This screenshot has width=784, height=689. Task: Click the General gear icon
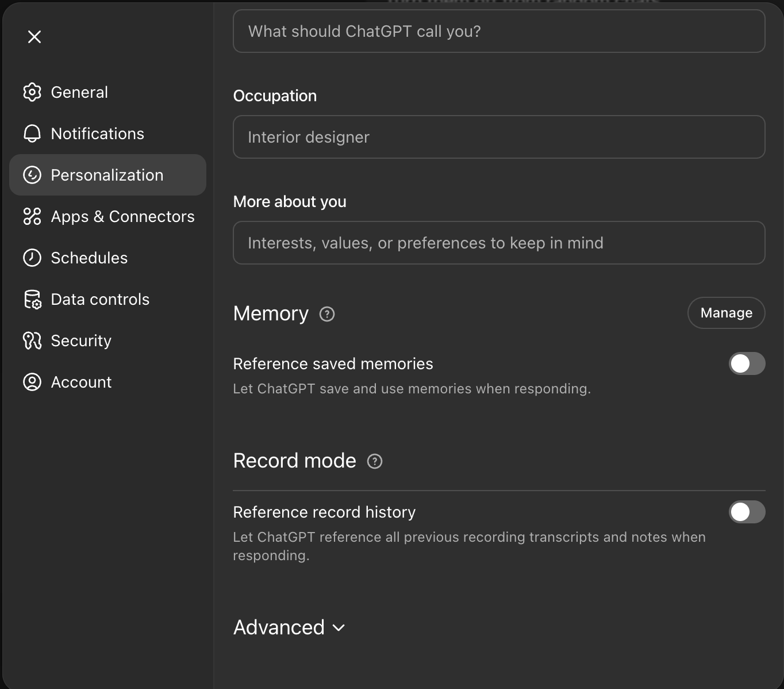32,92
